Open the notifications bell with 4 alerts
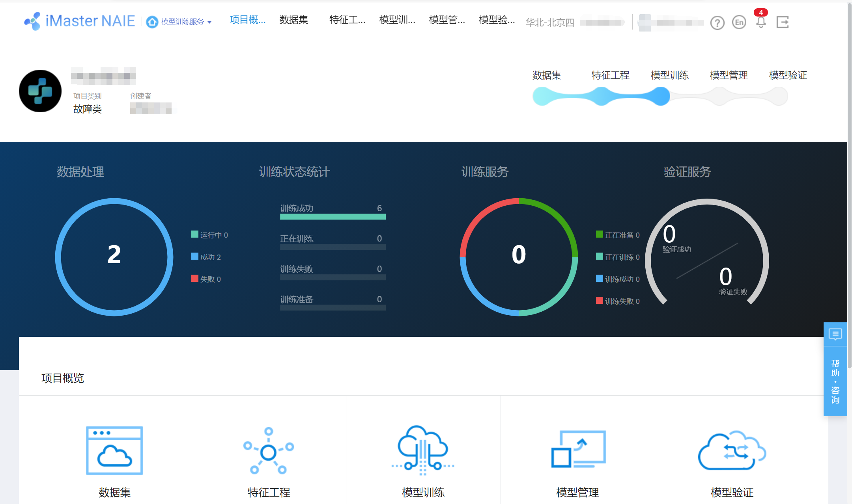Image resolution: width=852 pixels, height=504 pixels. (760, 23)
